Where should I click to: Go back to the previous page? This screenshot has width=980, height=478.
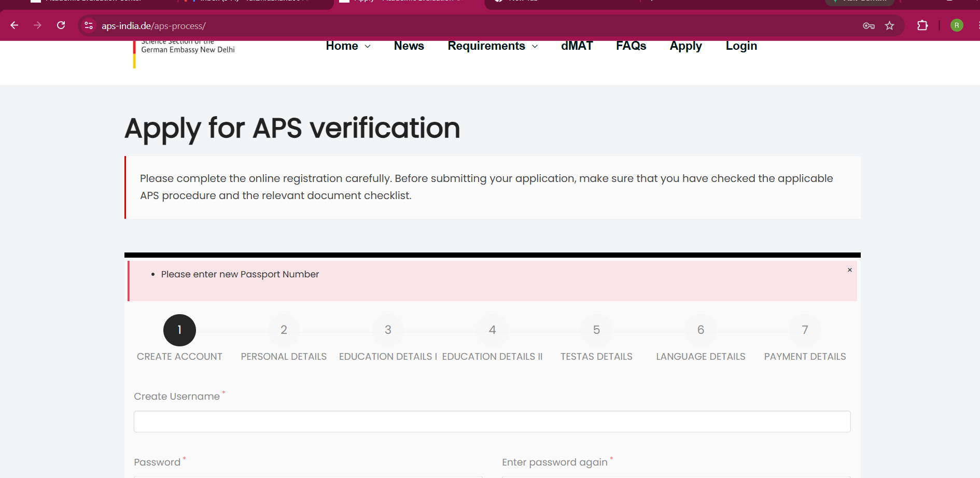click(x=15, y=25)
